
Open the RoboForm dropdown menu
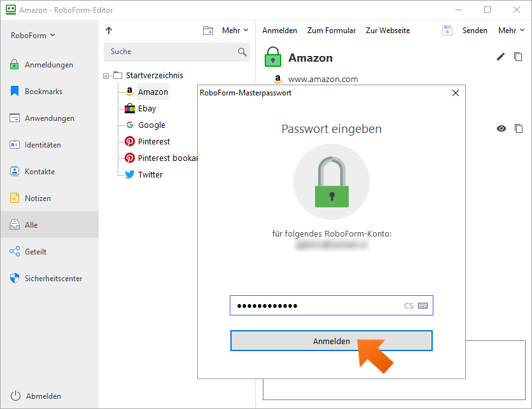33,35
